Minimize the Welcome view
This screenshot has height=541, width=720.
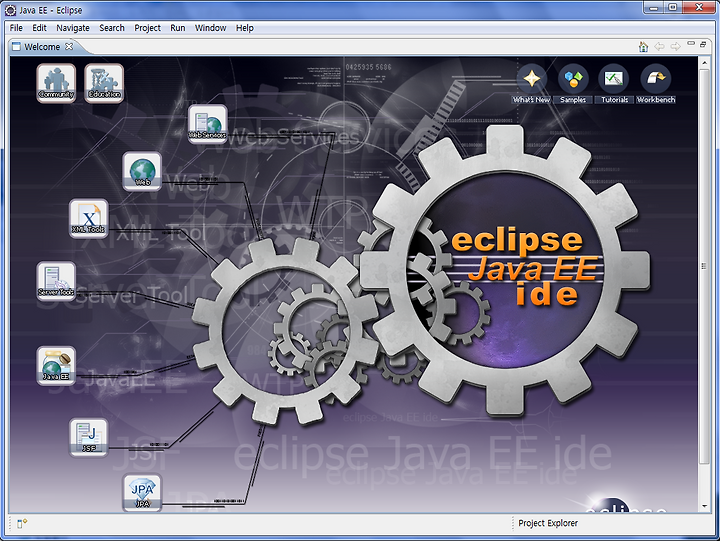691,44
